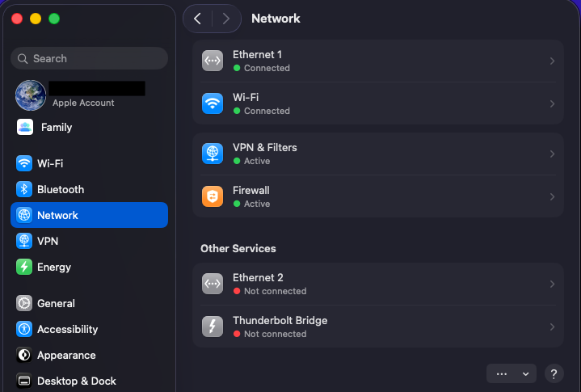
Task: Click Active status under Firewall
Action: point(257,204)
